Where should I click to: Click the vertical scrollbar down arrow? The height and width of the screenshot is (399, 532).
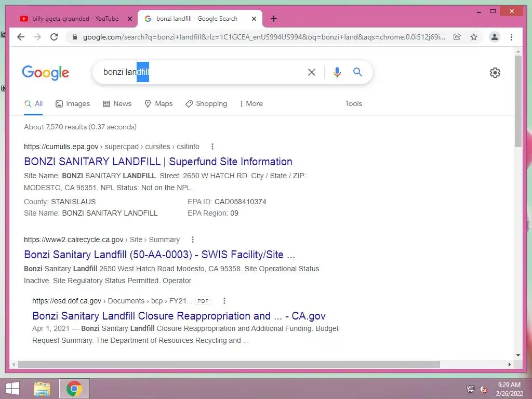click(x=518, y=355)
